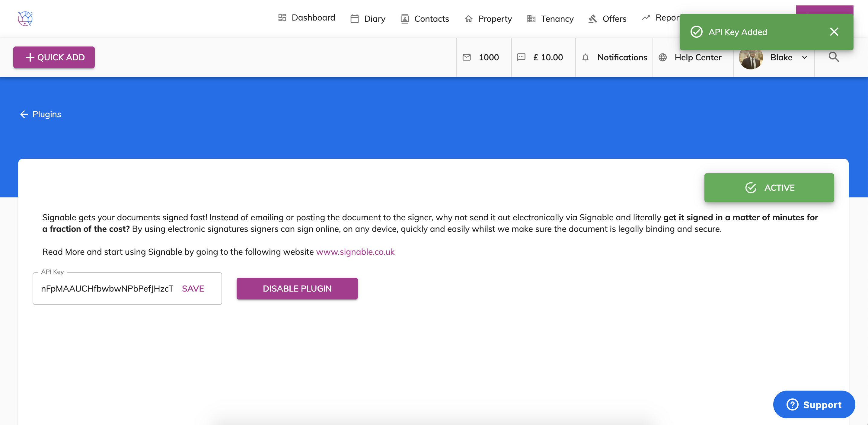Open the Diary menu item
Image resolution: width=868 pixels, height=425 pixels.
coord(368,19)
